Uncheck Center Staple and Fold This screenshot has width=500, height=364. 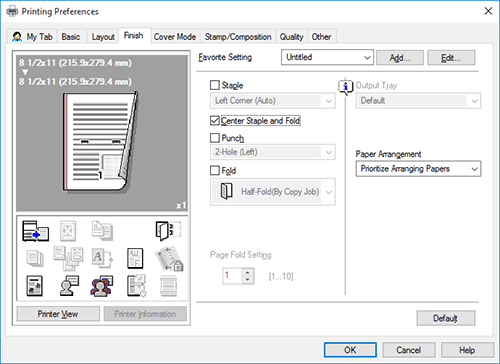pos(215,120)
